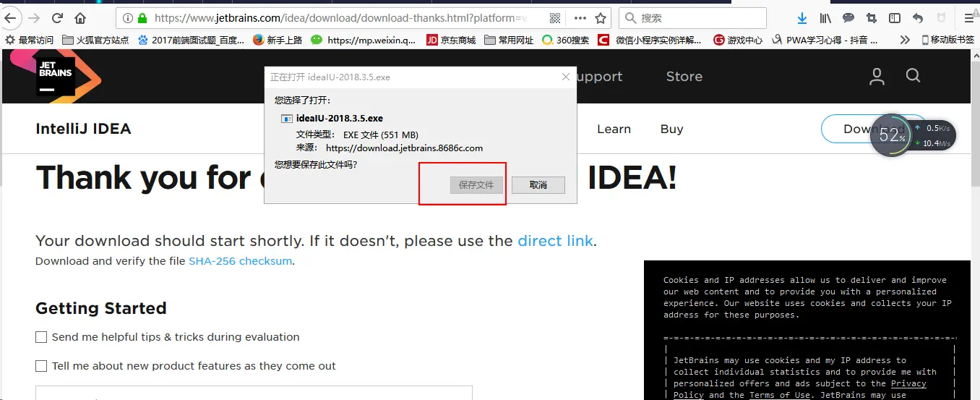The width and height of the screenshot is (980, 400).
Task: Open the 360搜索 bookmark
Action: click(566, 40)
